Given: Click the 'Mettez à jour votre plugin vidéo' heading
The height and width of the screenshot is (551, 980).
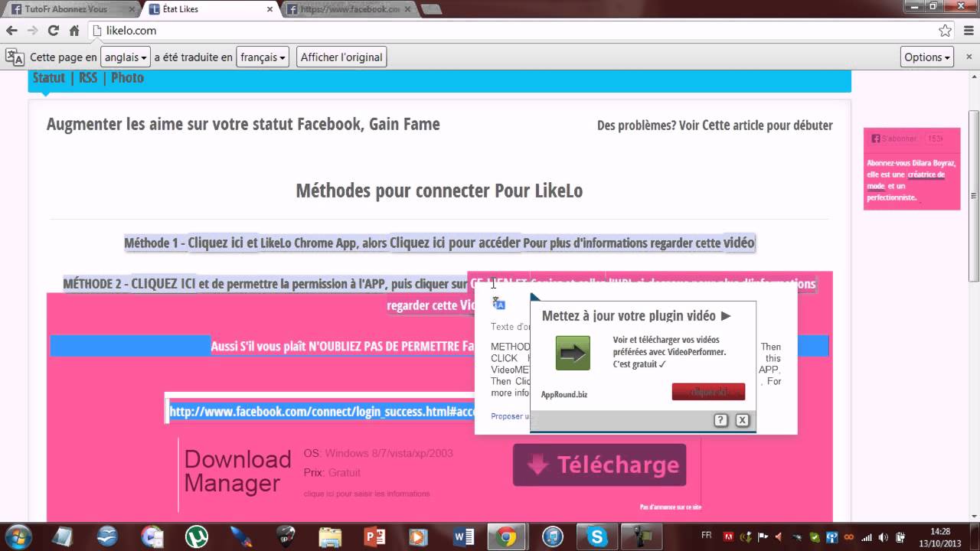Looking at the screenshot, I should click(636, 315).
